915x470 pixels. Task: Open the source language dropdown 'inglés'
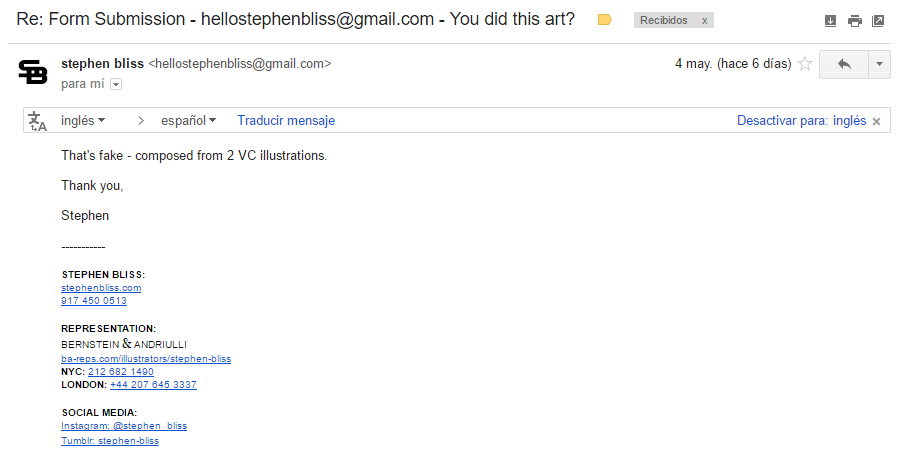click(83, 121)
